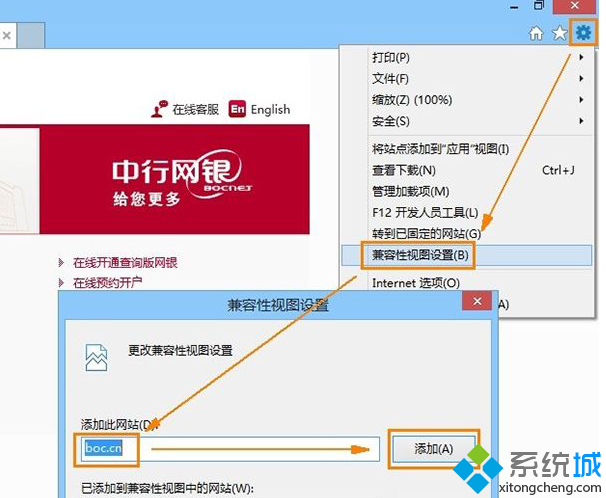Click the Favorites star icon
606x498 pixels.
pyautogui.click(x=559, y=33)
